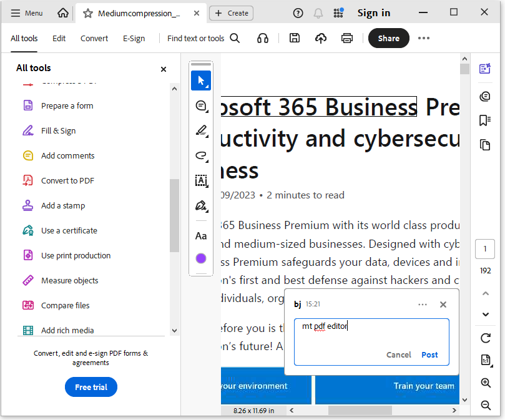Select the Highlight tool
Image resolution: width=505 pixels, height=420 pixels.
(x=201, y=131)
